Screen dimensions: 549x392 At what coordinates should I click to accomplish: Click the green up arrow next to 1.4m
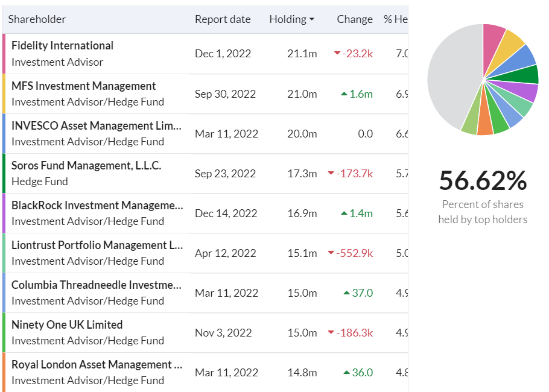point(344,213)
